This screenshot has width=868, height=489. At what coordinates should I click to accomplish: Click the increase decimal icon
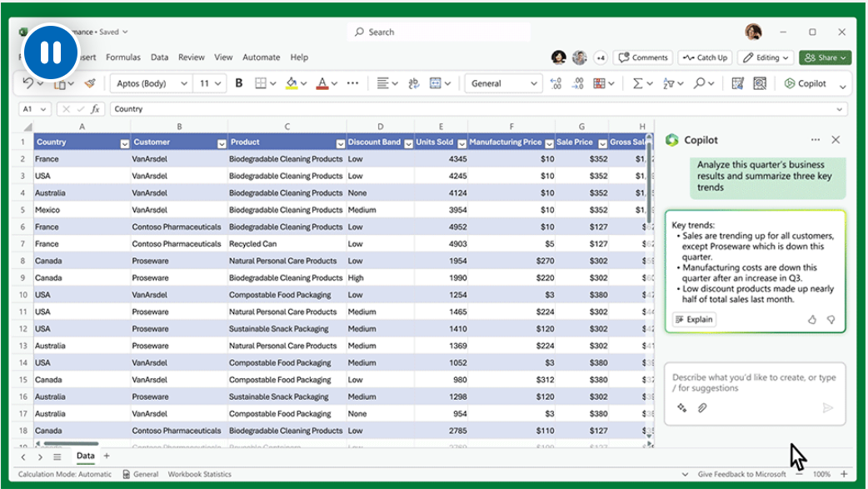(556, 83)
